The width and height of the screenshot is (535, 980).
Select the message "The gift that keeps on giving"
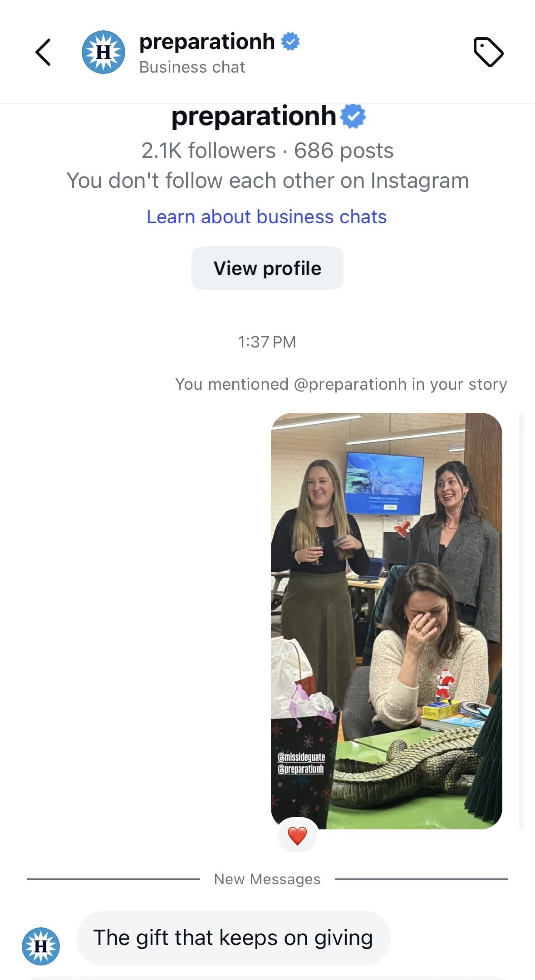click(233, 938)
